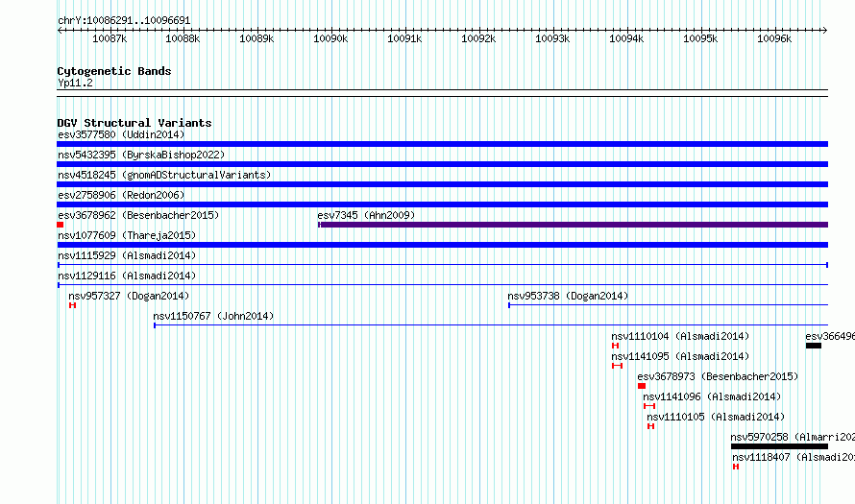Click the chrY:10086291..10096691 coordinate label
The height and width of the screenshot is (504, 855).
(124, 21)
